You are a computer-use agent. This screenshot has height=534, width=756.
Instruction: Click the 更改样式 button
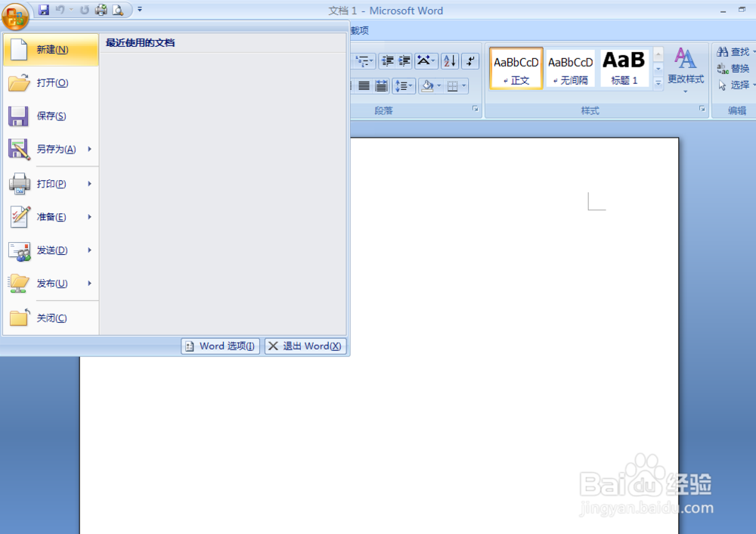(686, 70)
